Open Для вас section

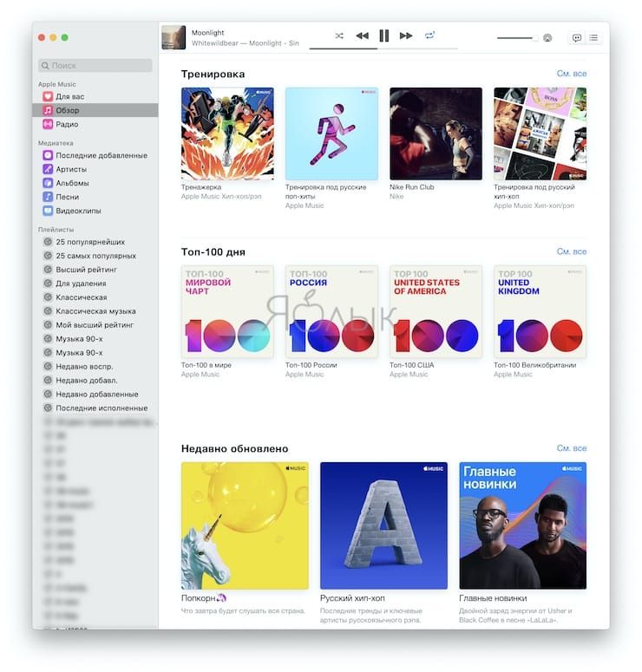[x=95, y=96]
